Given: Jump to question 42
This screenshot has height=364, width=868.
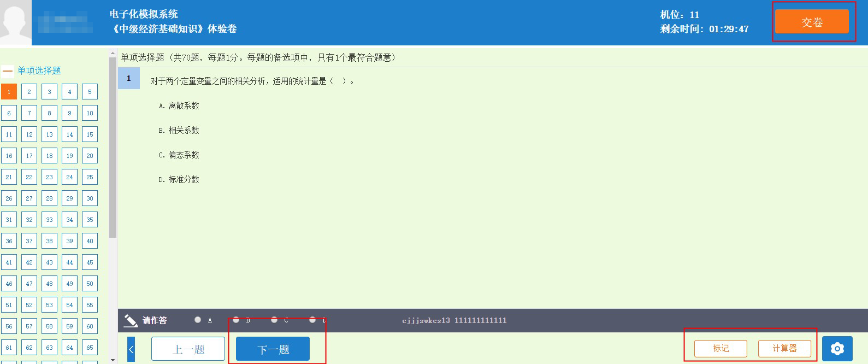Looking at the screenshot, I should (x=29, y=262).
